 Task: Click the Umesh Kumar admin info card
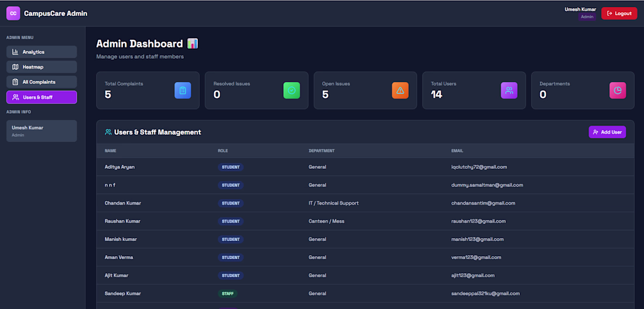coord(42,131)
